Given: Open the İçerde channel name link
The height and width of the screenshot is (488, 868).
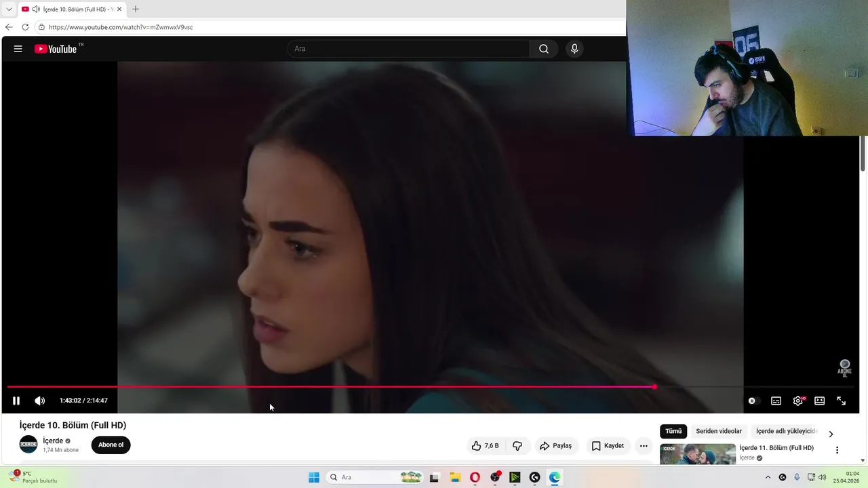Looking at the screenshot, I should [x=53, y=441].
